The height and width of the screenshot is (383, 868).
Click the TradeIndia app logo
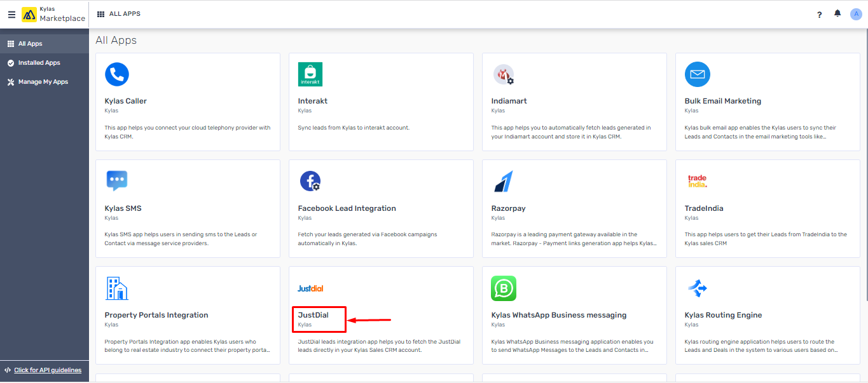pyautogui.click(x=698, y=181)
